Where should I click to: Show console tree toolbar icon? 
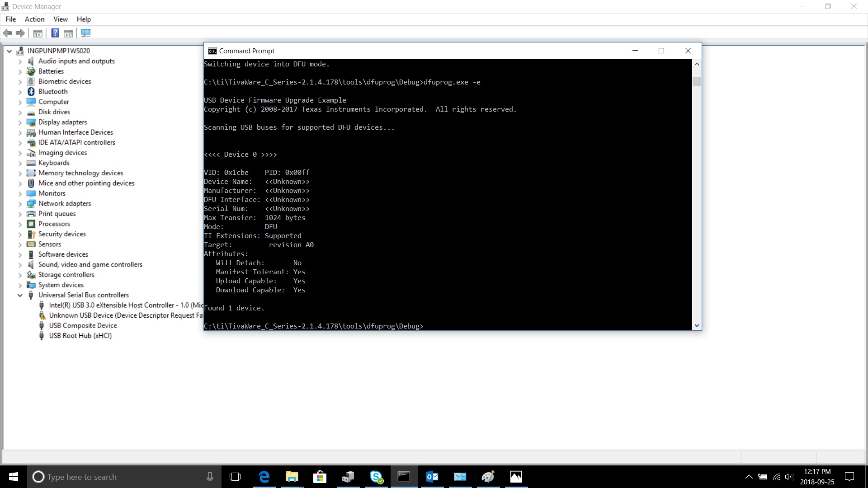38,33
